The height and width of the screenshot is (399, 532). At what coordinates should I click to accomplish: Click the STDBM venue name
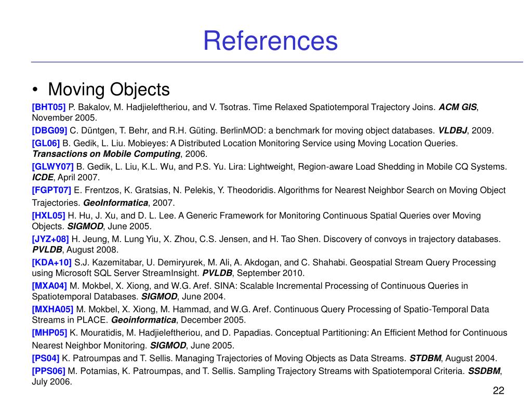(x=425, y=358)
